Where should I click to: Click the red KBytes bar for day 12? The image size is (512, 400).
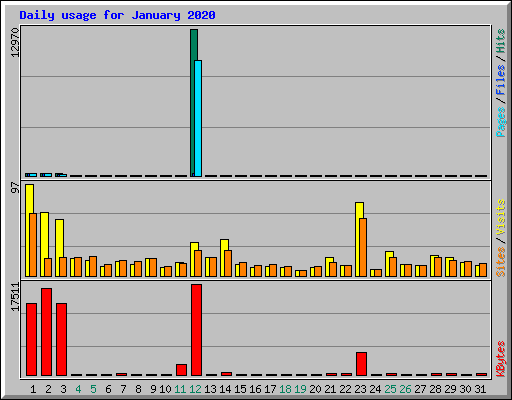197,330
